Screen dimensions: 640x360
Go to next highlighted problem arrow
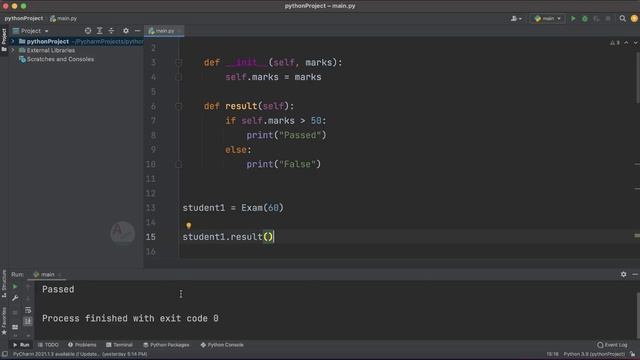[x=635, y=42]
